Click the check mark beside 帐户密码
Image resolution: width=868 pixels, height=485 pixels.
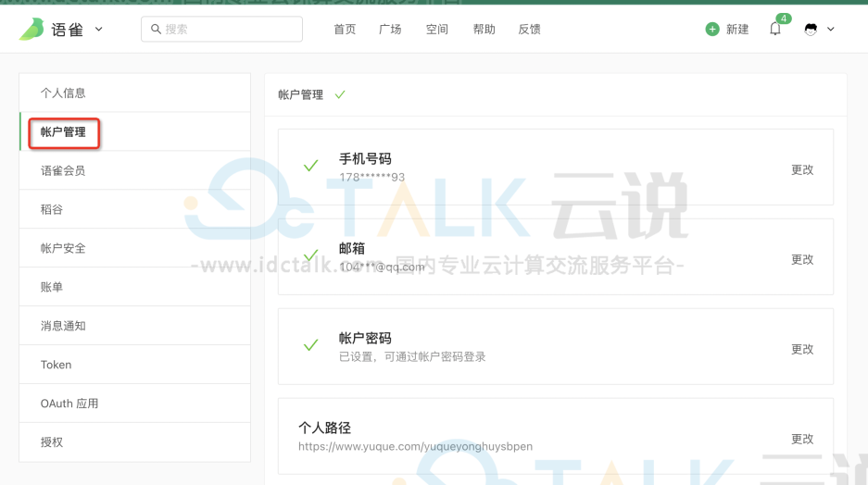(x=310, y=345)
